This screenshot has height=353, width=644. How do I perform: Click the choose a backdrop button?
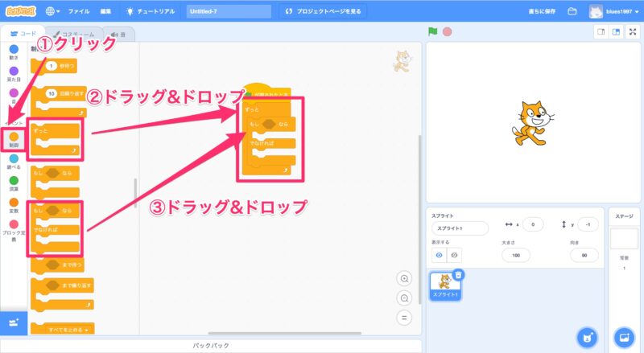point(624,336)
